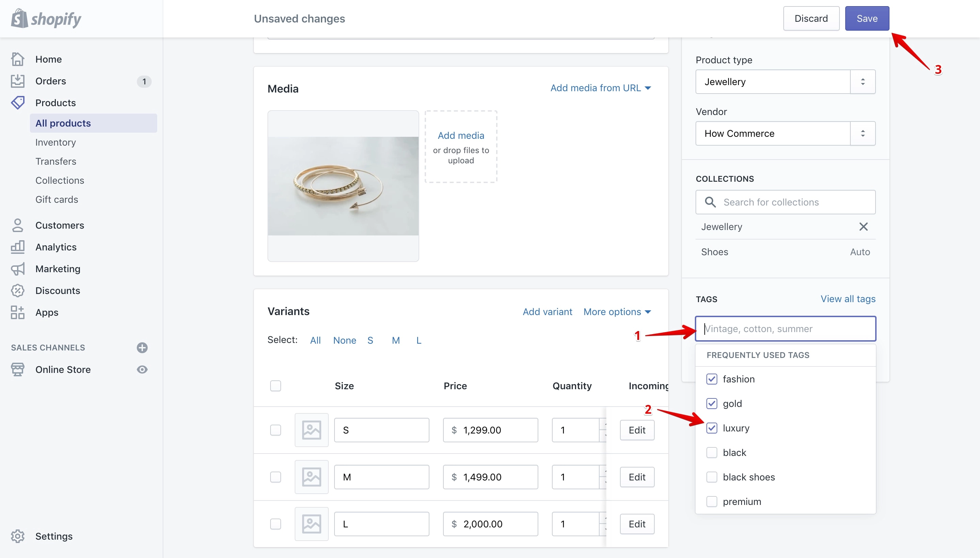
Task: View online store with eye icon
Action: point(142,370)
